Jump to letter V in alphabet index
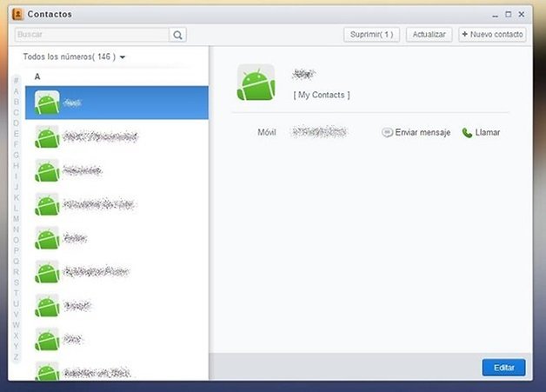Screen dimensions: 546x392 [16, 315]
